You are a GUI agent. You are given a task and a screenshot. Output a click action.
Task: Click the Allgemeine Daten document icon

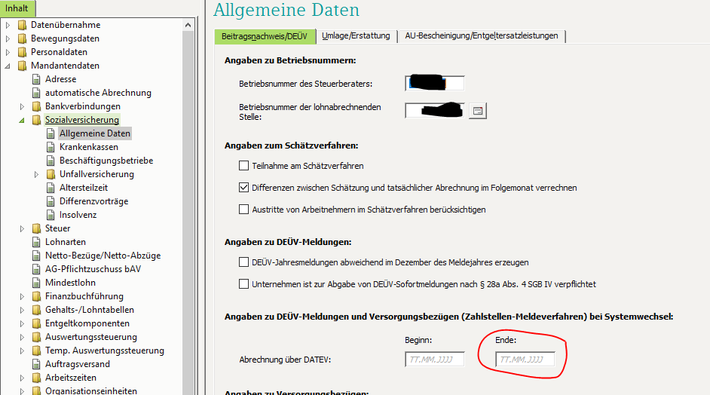51,134
